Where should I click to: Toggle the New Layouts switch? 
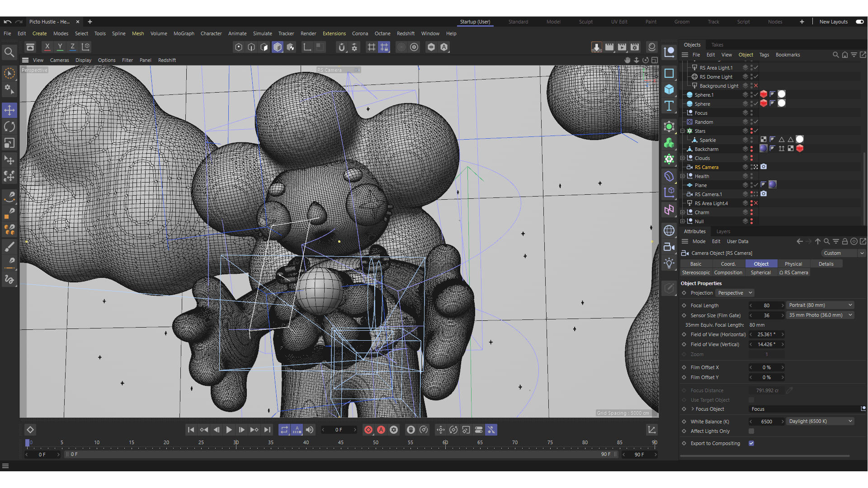click(859, 22)
